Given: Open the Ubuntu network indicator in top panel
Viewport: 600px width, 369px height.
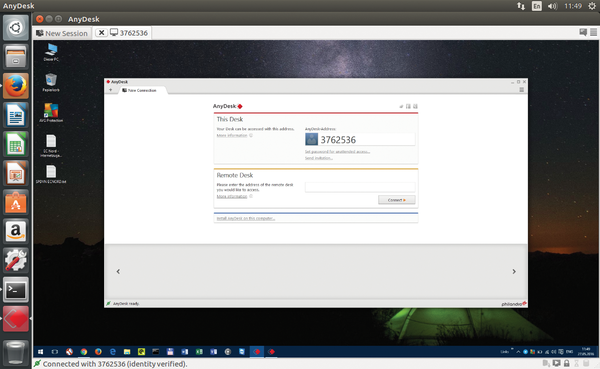Looking at the screenshot, I should (x=521, y=6).
